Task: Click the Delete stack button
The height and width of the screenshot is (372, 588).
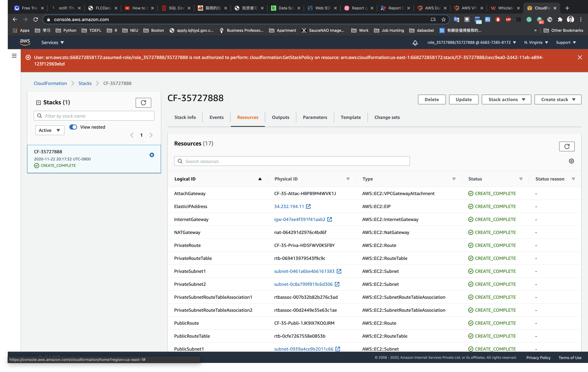Action: (x=431, y=99)
